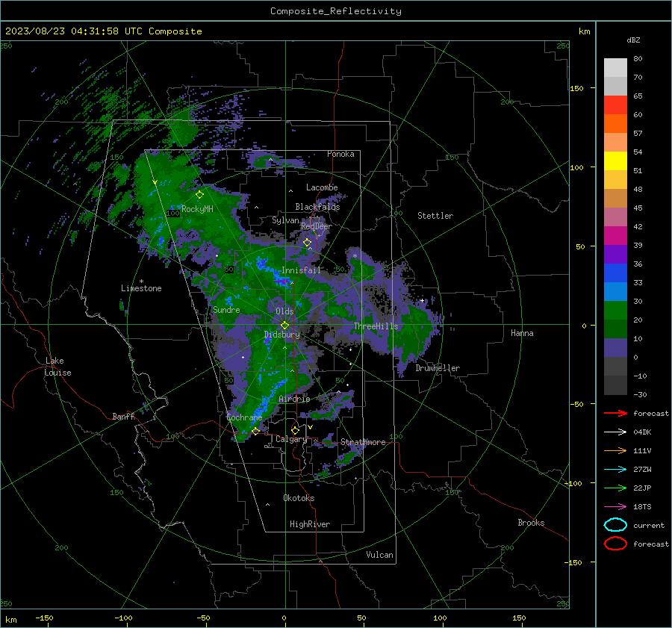Image resolution: width=672 pixels, height=628 pixels.
Task: Click the Lake Louise label
Action: (x=57, y=367)
